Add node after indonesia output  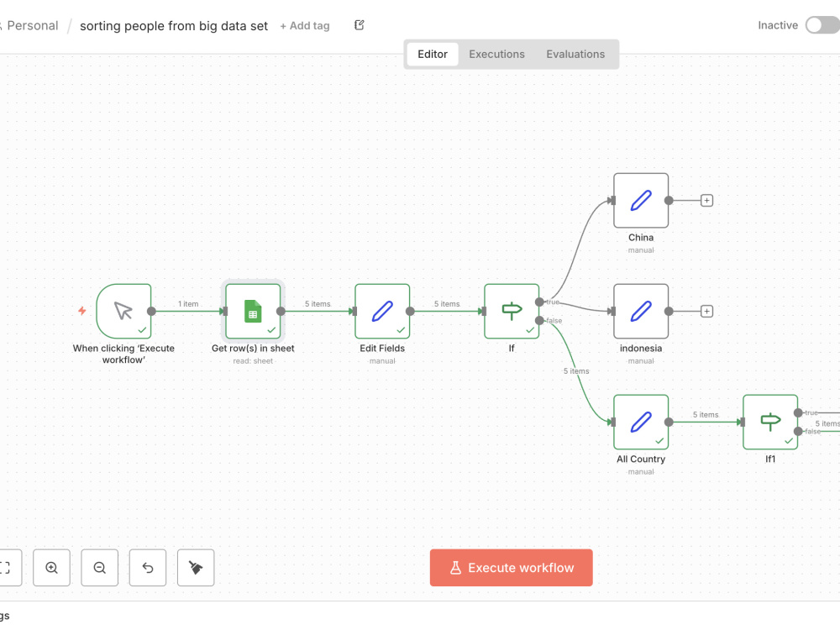pos(706,312)
